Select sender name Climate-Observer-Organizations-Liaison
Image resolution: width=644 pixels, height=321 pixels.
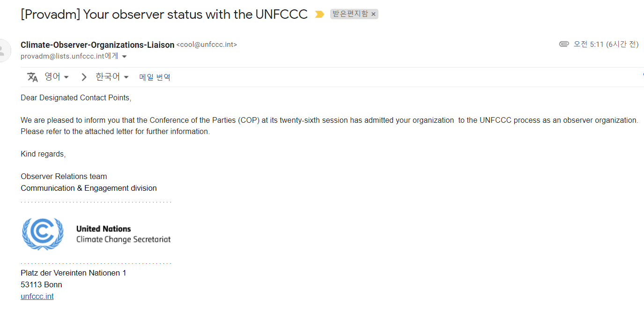click(x=97, y=45)
